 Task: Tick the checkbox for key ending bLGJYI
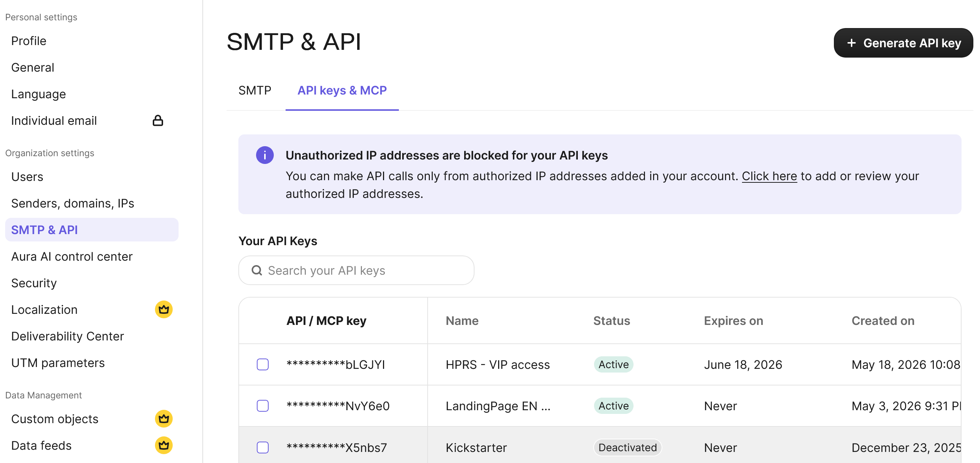pyautogui.click(x=262, y=364)
